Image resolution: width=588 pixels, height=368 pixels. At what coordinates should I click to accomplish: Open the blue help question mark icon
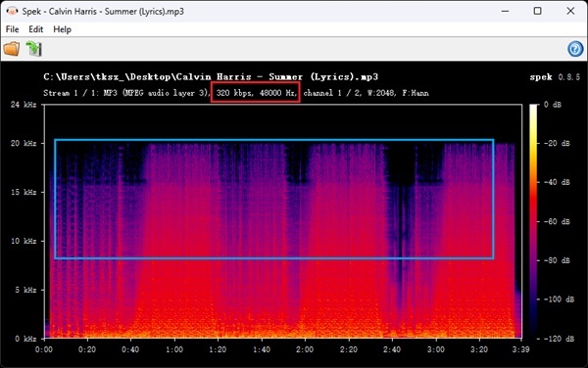click(575, 49)
